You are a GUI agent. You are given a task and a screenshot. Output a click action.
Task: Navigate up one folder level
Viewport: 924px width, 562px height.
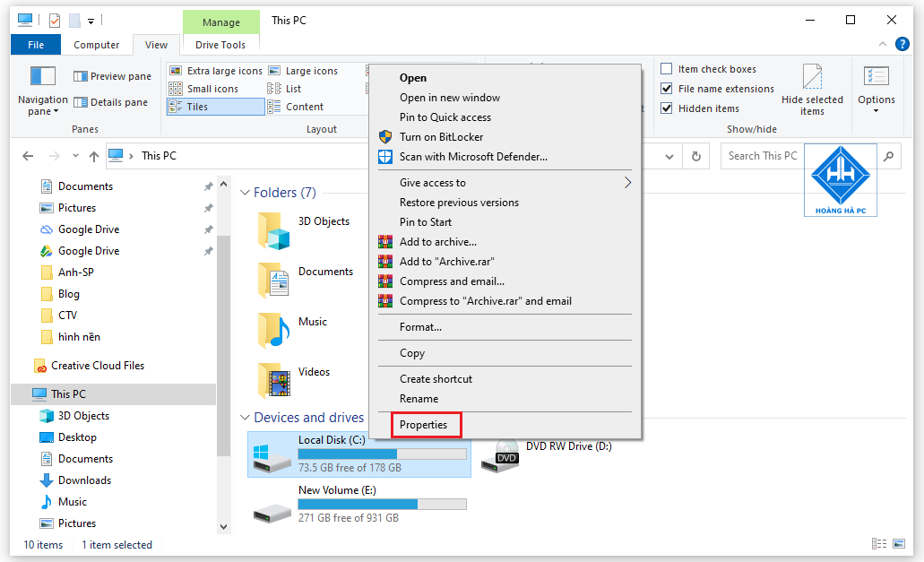[94, 155]
